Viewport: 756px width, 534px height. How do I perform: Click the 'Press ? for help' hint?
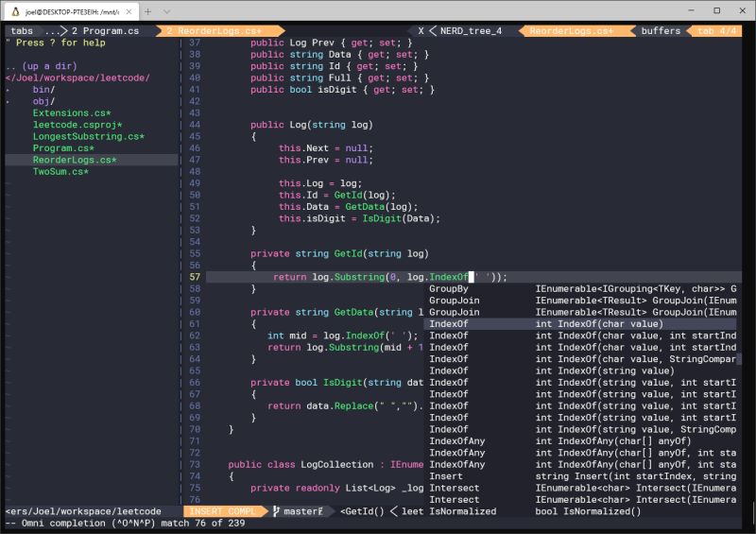(60, 43)
